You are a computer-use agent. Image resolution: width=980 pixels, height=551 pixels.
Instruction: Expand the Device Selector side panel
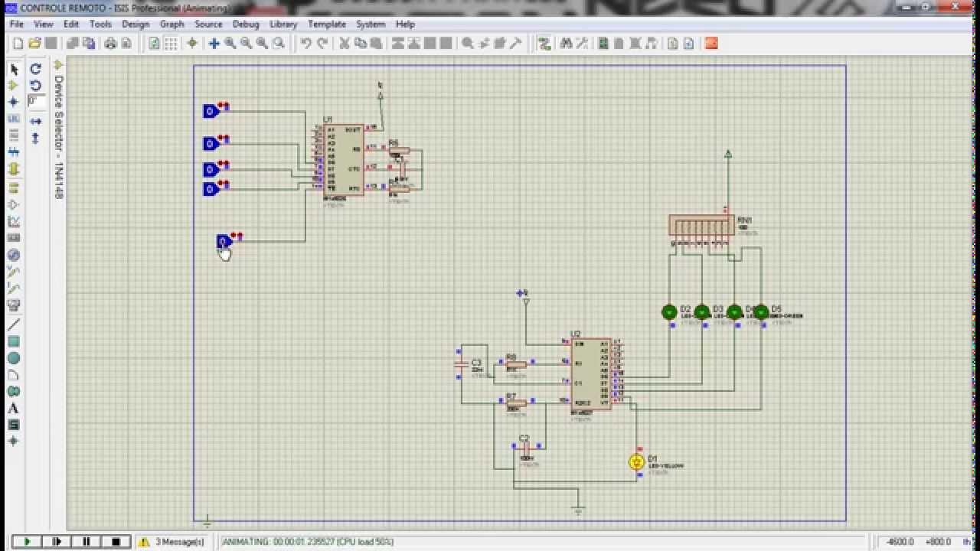click(58, 130)
